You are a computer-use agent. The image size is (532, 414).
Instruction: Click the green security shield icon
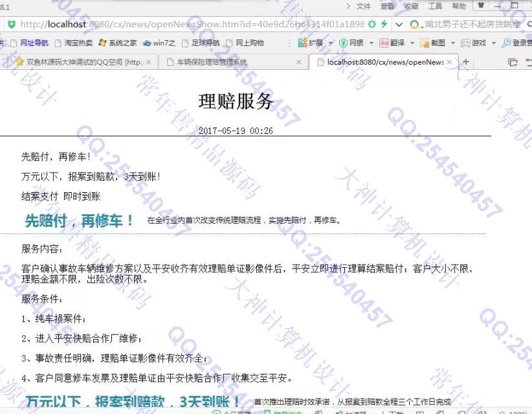coord(12,24)
